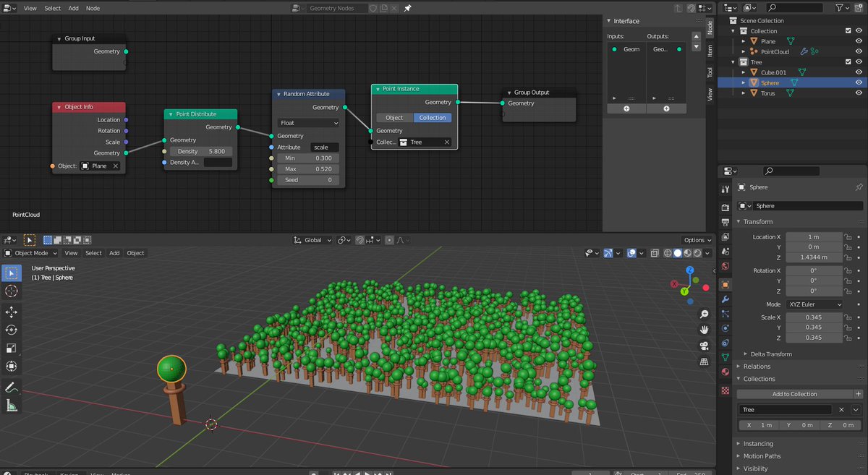Select the Cursor tool in viewport toolbar
The height and width of the screenshot is (475, 868).
(12, 291)
